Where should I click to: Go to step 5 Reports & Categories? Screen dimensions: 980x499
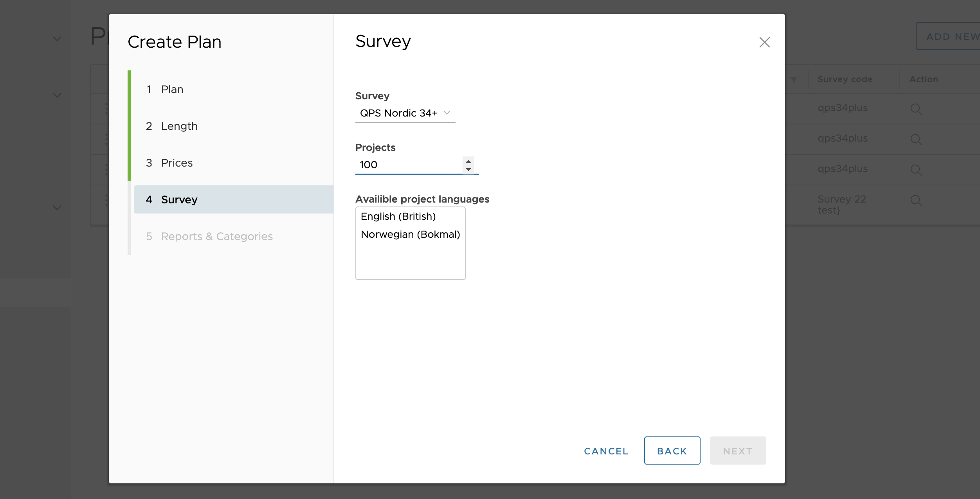pos(234,236)
